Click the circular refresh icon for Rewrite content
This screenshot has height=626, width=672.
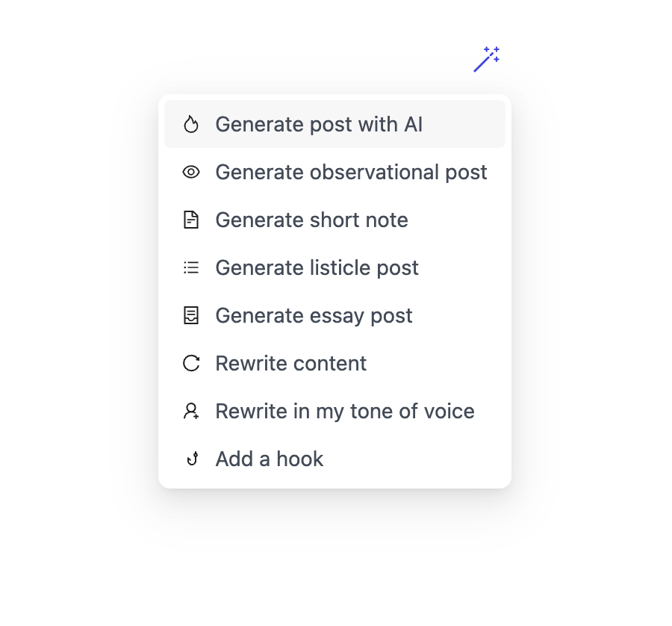coord(191,363)
